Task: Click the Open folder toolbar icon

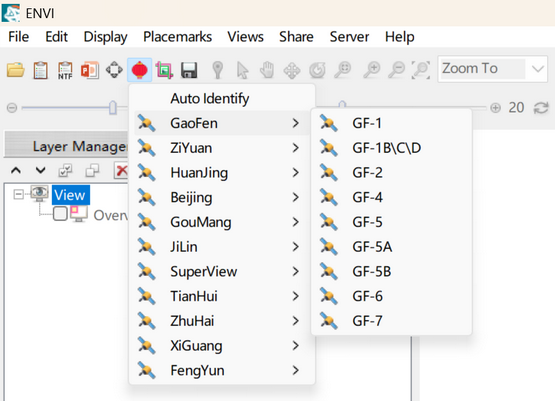Action: 16,70
